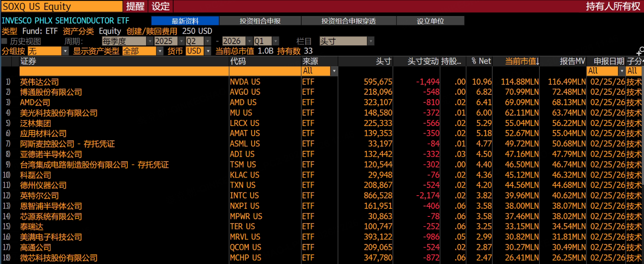This screenshot has height=264, width=644.
Task: Click the 30,863 position for MPWR
Action: point(380,216)
